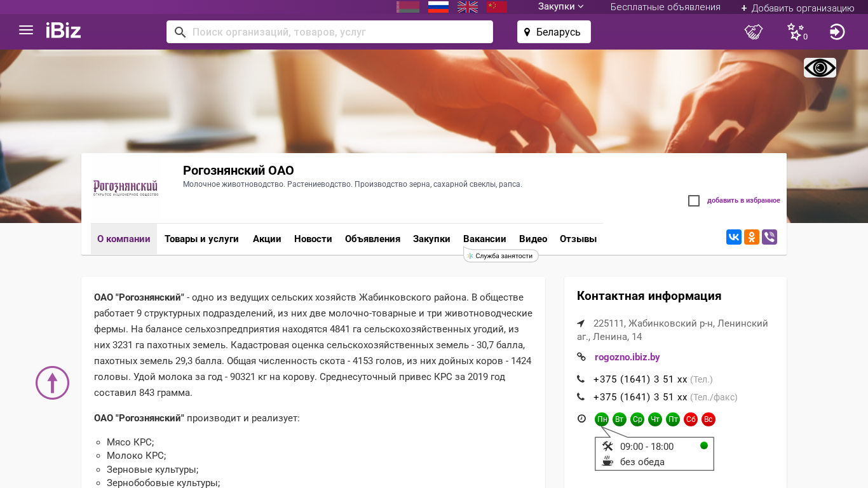Select Sunday (Вс) schedule circle
Image resolution: width=868 pixels, height=488 pixels.
709,419
